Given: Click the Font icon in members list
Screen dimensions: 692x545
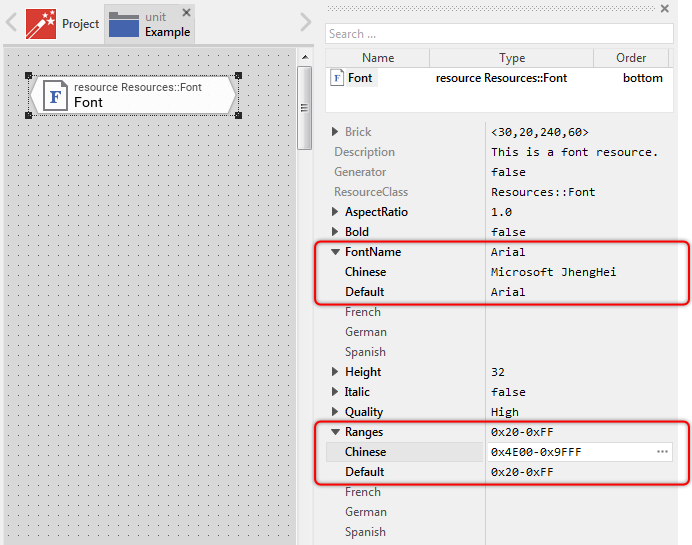Looking at the screenshot, I should click(337, 78).
